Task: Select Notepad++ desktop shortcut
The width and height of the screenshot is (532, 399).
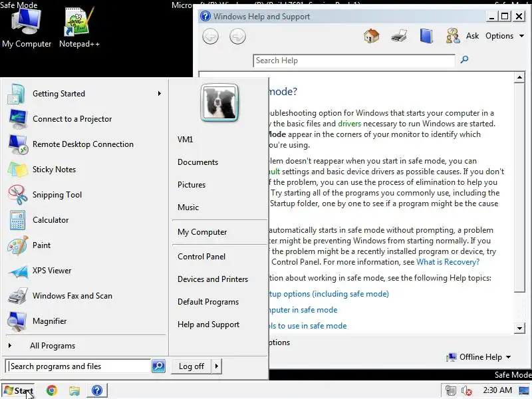Action: 79,28
